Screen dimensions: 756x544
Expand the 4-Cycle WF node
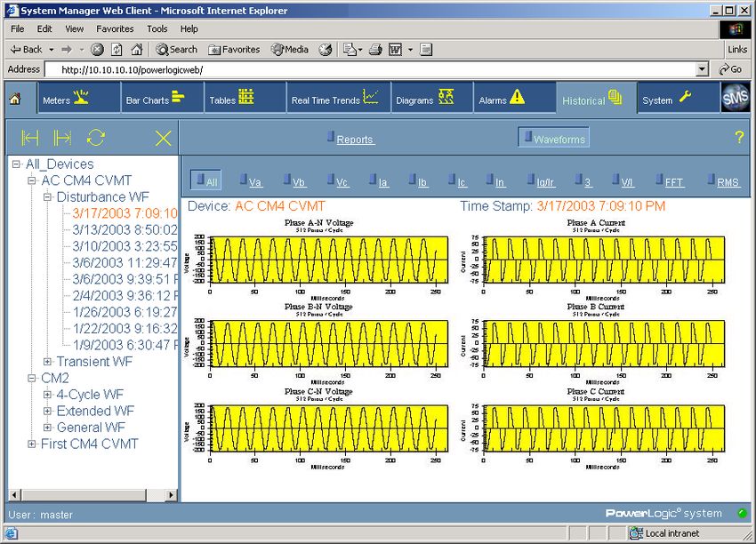tap(47, 395)
